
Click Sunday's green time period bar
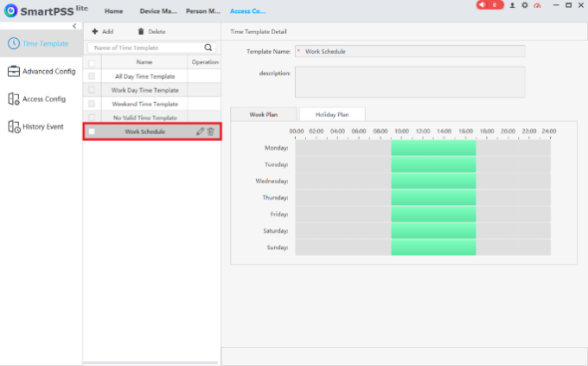coord(433,247)
